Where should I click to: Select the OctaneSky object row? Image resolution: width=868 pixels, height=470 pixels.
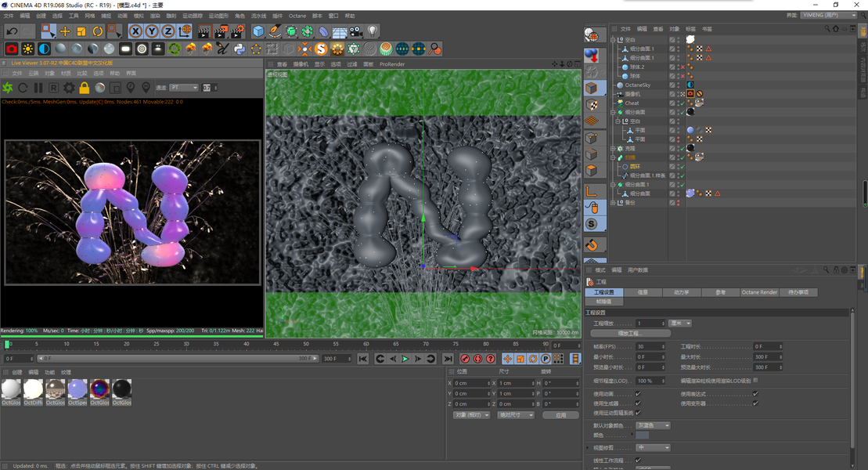click(x=638, y=85)
